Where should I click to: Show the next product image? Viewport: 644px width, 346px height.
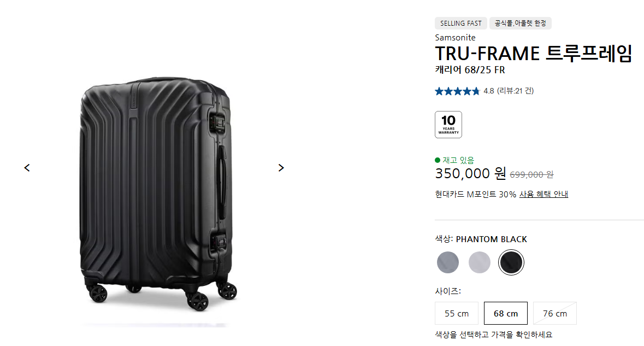(281, 168)
